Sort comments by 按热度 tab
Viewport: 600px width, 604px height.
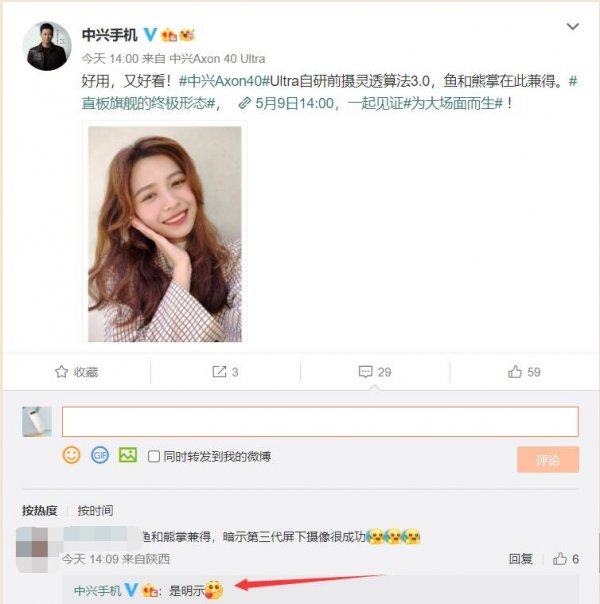pos(40,511)
